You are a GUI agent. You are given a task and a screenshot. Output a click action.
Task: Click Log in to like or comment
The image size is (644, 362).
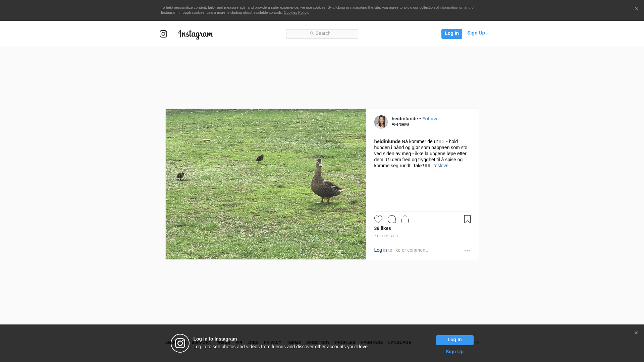click(x=380, y=250)
